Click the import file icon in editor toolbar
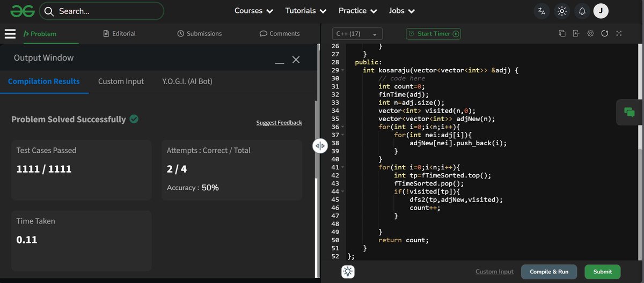This screenshot has height=283, width=644. [576, 33]
